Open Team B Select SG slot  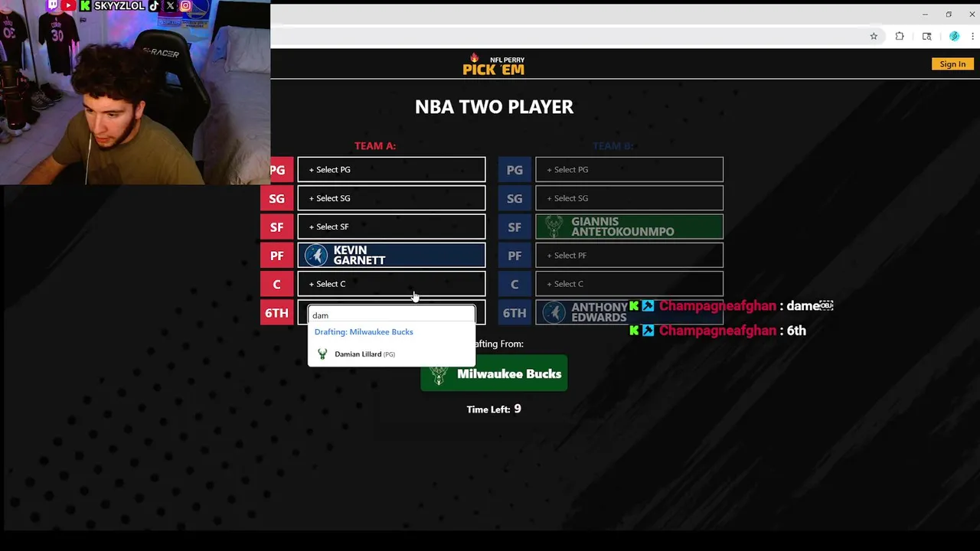629,198
